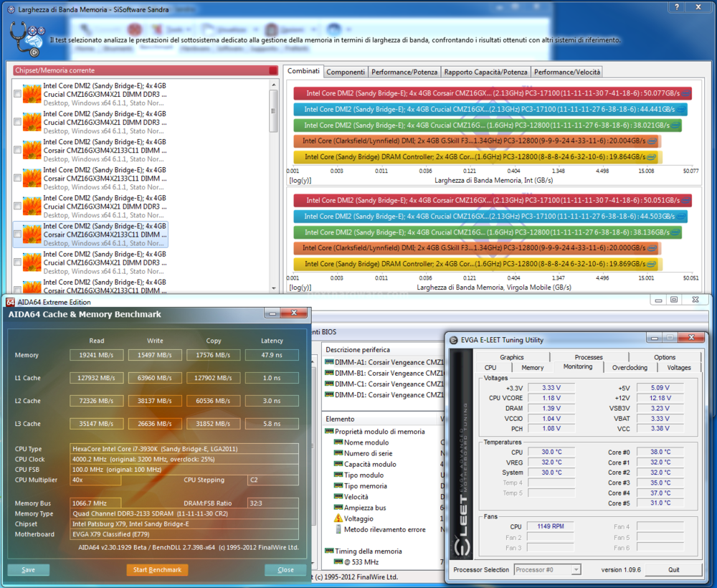
Task: Select the DIMM-A1 memory module icon
Action: pyautogui.click(x=329, y=362)
